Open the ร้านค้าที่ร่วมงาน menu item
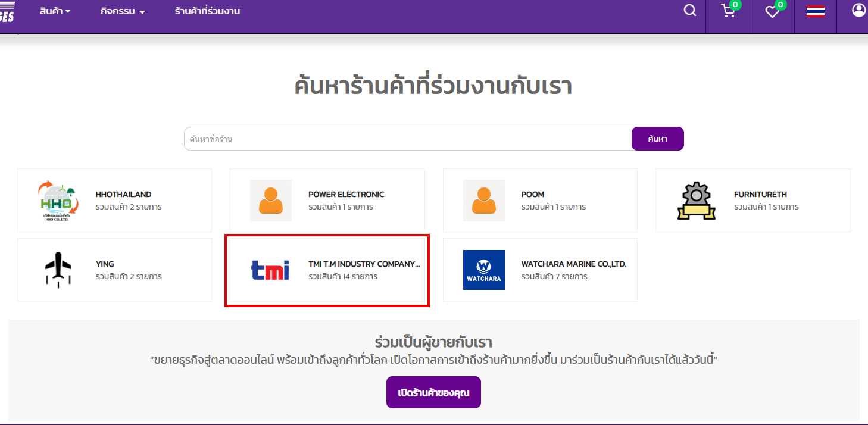Image resolution: width=868 pixels, height=425 pixels. [x=207, y=11]
